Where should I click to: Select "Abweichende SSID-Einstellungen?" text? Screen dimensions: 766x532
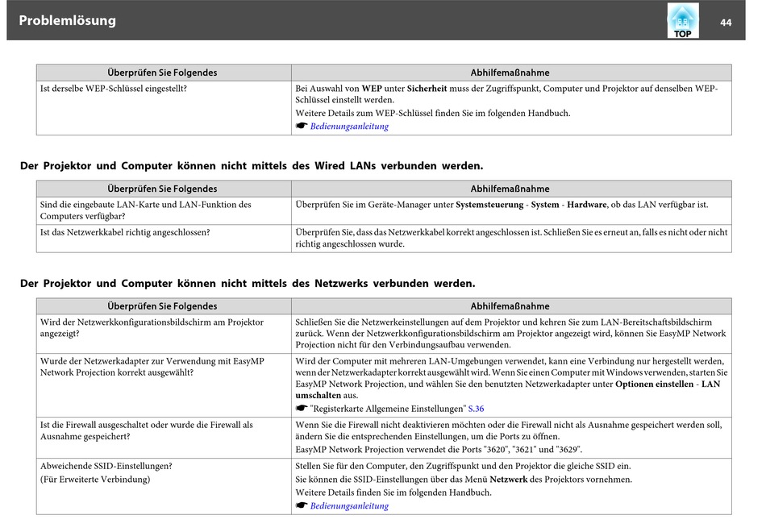coord(106,466)
